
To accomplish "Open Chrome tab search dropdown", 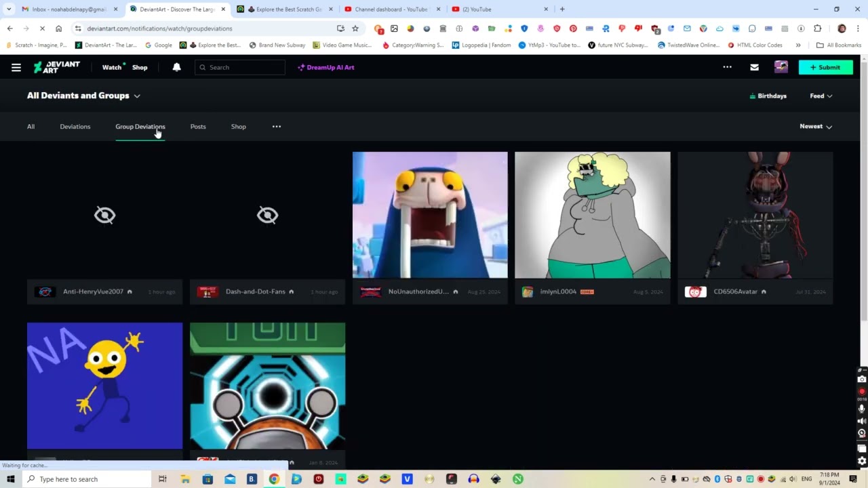I will [x=8, y=9].
